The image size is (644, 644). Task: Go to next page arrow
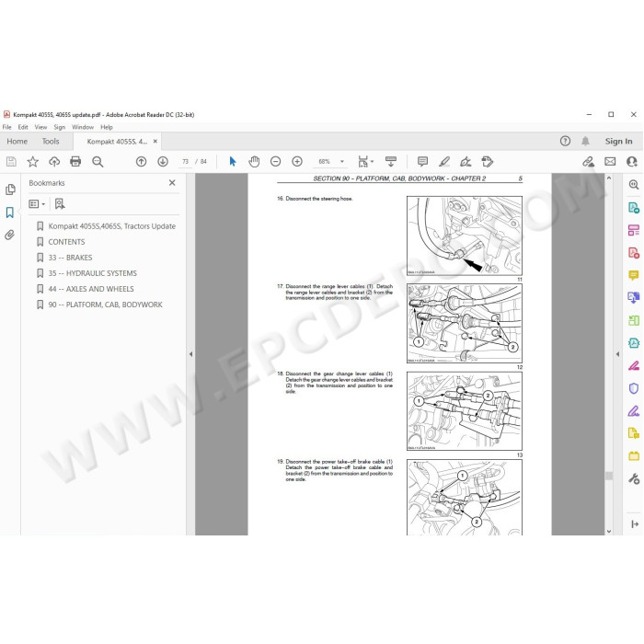[163, 162]
